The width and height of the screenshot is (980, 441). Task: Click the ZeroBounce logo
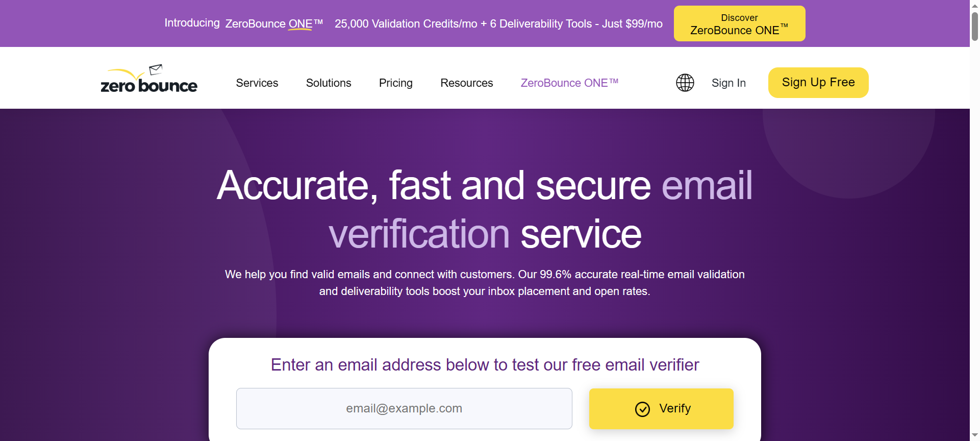click(x=148, y=81)
